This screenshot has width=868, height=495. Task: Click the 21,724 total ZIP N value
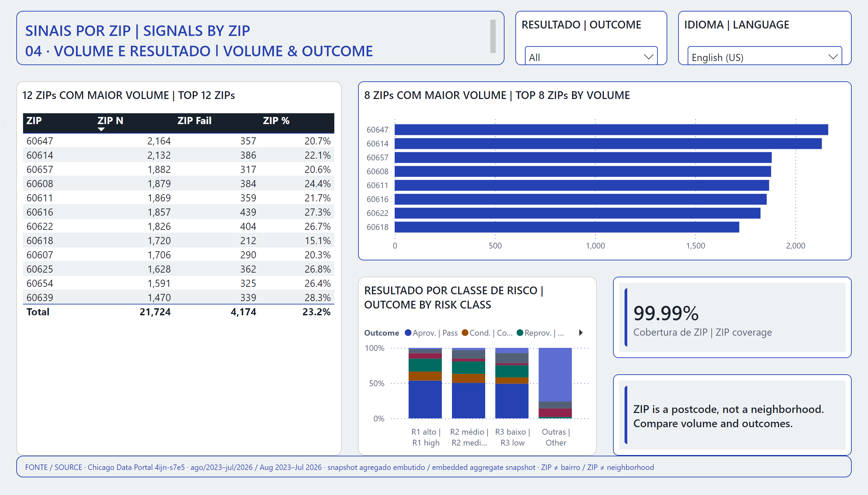point(155,312)
